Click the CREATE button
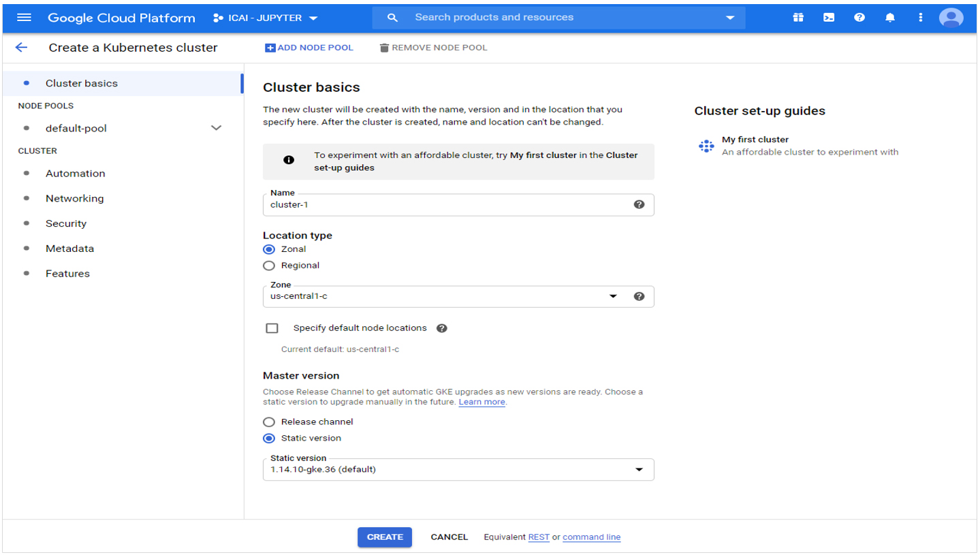The height and width of the screenshot is (555, 980). (385, 537)
